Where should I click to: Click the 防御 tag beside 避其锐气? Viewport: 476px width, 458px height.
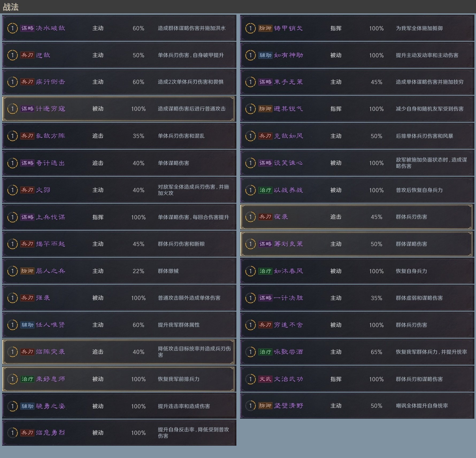265,109
